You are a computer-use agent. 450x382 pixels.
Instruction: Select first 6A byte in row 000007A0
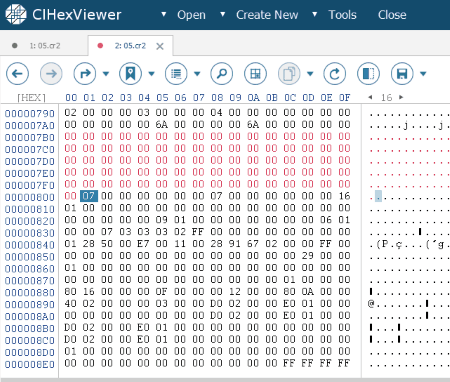[x=162, y=124]
